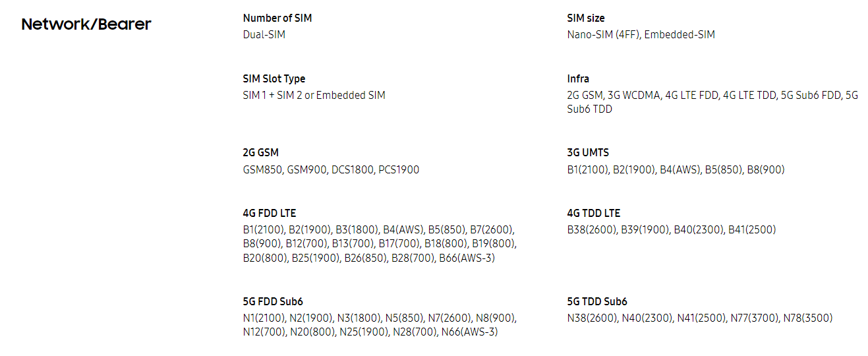868x356 pixels.
Task: Click the 4G FDD LTE bands paragraph
Action: tap(380, 244)
